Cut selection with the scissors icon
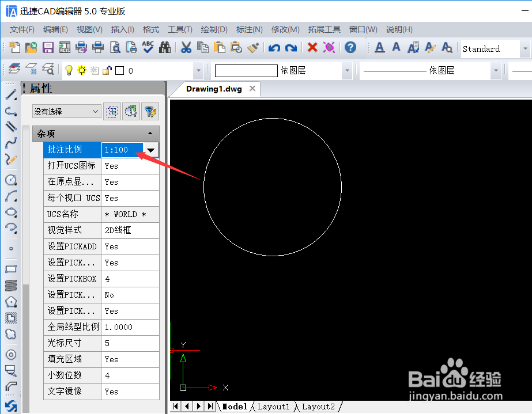The image size is (532, 414). (x=186, y=47)
